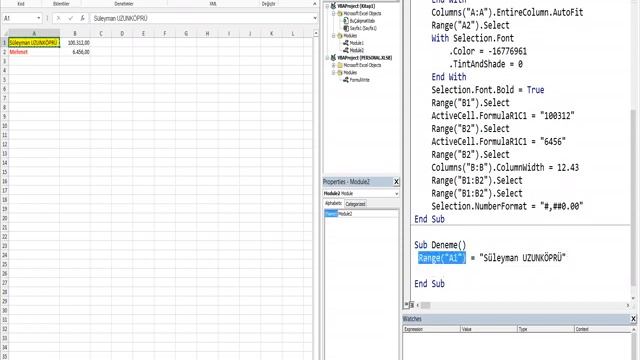Click the formula bar confirm checkmark icon

coord(71,18)
